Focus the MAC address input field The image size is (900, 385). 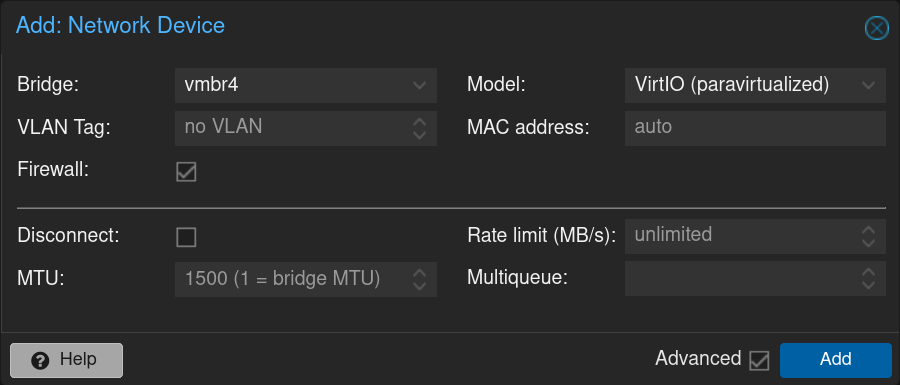point(755,129)
